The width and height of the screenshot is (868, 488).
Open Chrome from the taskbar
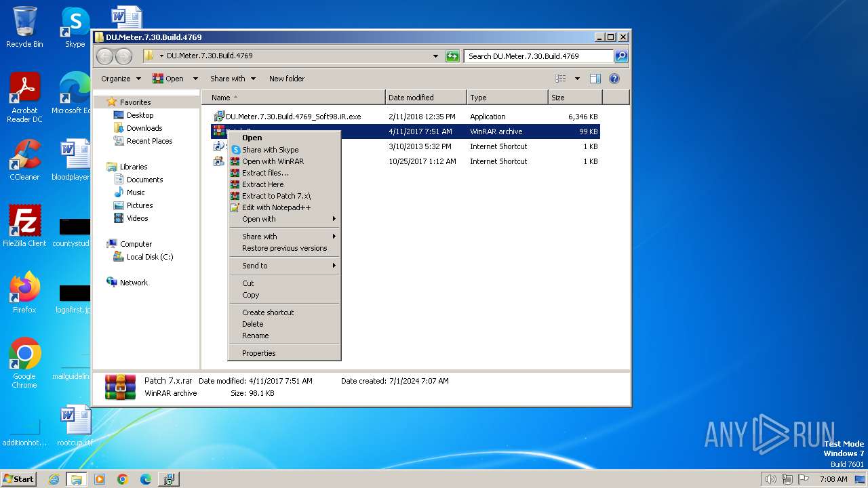[x=122, y=479]
